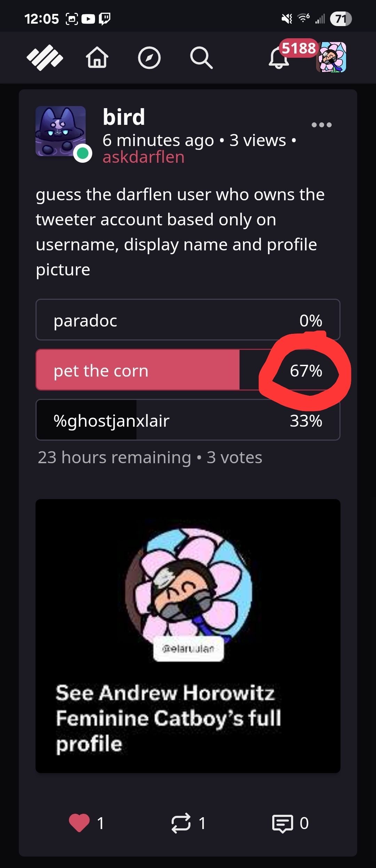This screenshot has width=376, height=868.
Task: Open your profile avatar menu
Action: 331,57
